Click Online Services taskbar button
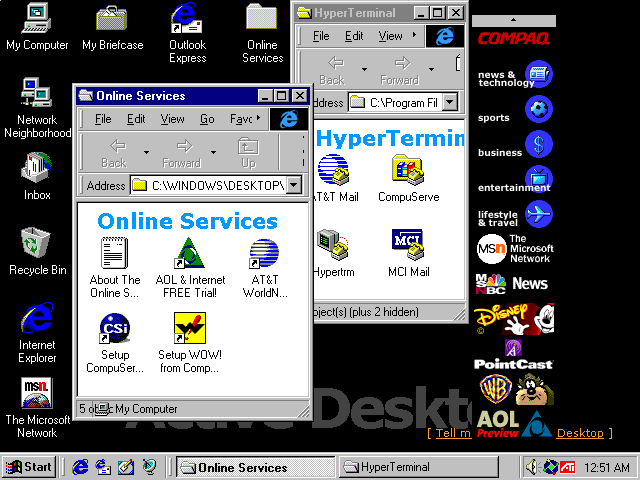The width and height of the screenshot is (640, 480). coord(255,467)
